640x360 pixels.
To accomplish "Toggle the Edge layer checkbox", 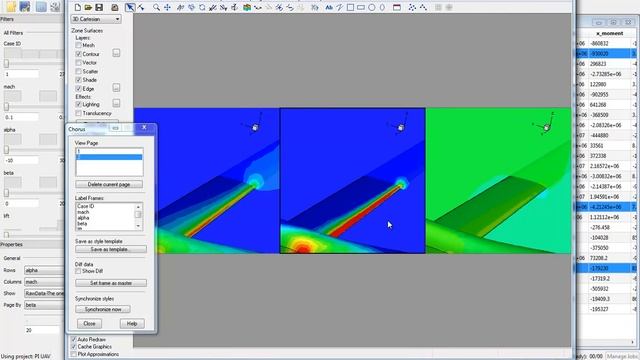I will 78,89.
